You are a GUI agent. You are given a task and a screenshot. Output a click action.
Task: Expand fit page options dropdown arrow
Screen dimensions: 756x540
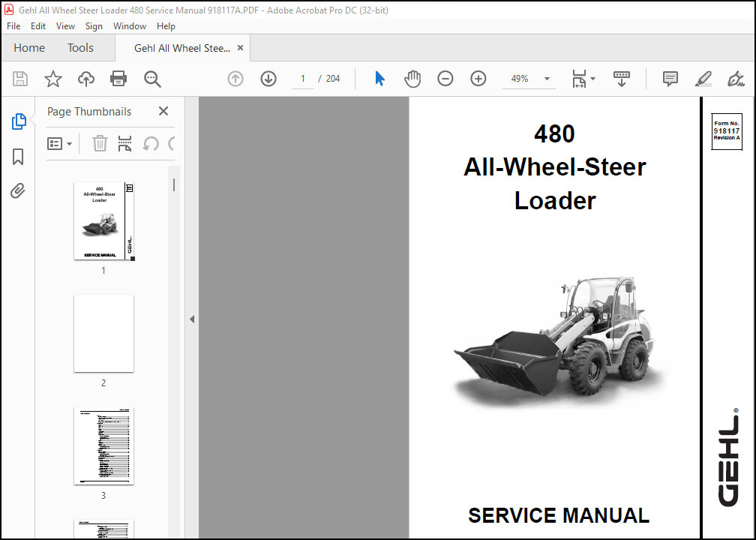pos(593,79)
